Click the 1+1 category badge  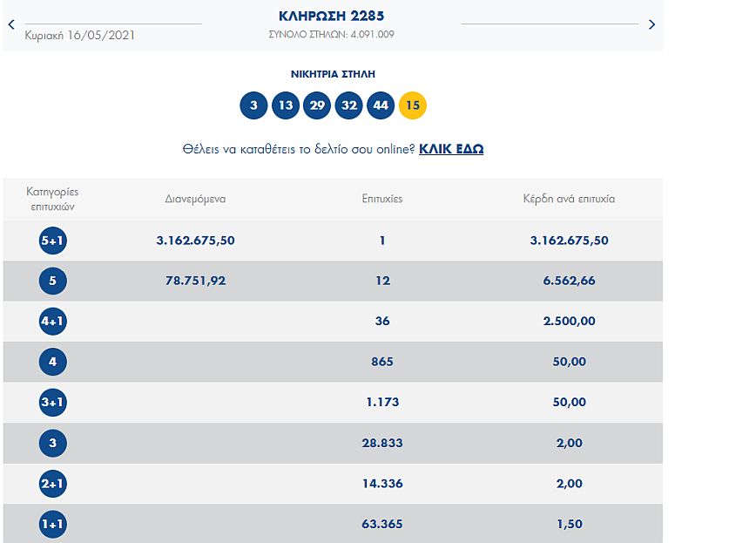53,524
